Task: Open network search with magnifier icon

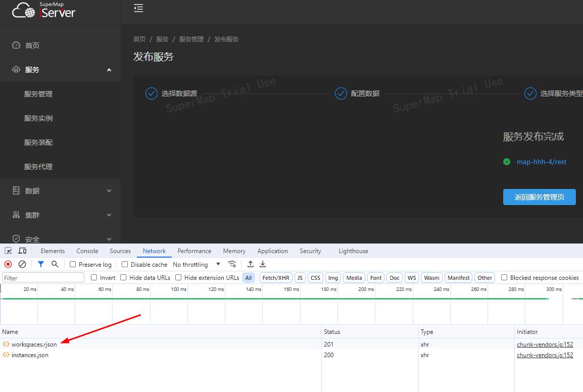Action: pos(55,264)
